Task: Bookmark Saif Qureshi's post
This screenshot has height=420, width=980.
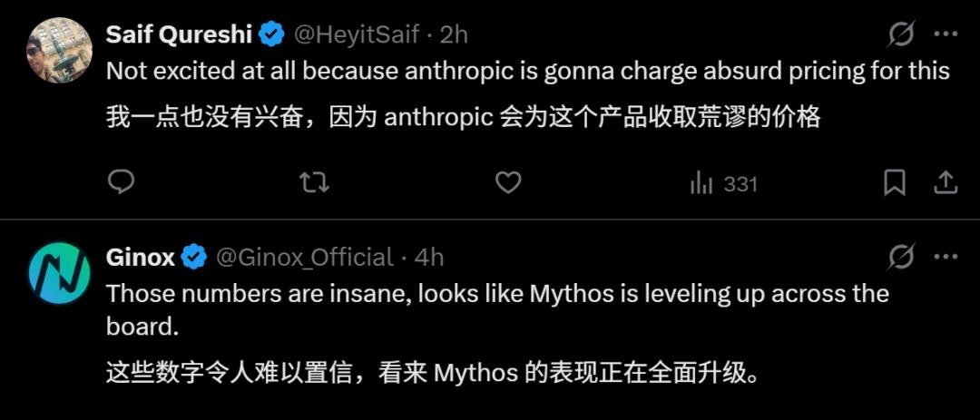Action: pyautogui.click(x=895, y=183)
